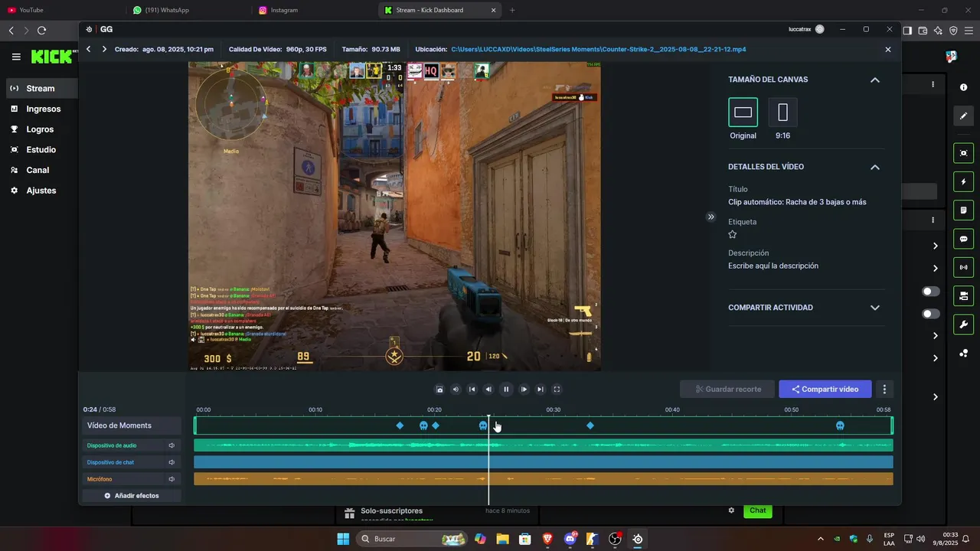980x551 pixels.
Task: Click the Añadir efectos button
Action: coord(132,496)
